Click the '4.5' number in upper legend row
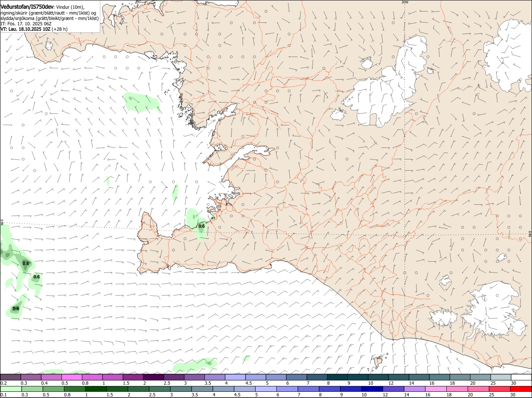Screen dimensions: 532x398 (249, 383)
